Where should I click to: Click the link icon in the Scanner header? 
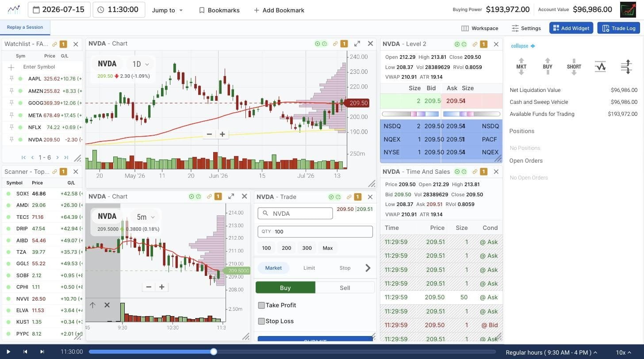tap(55, 172)
